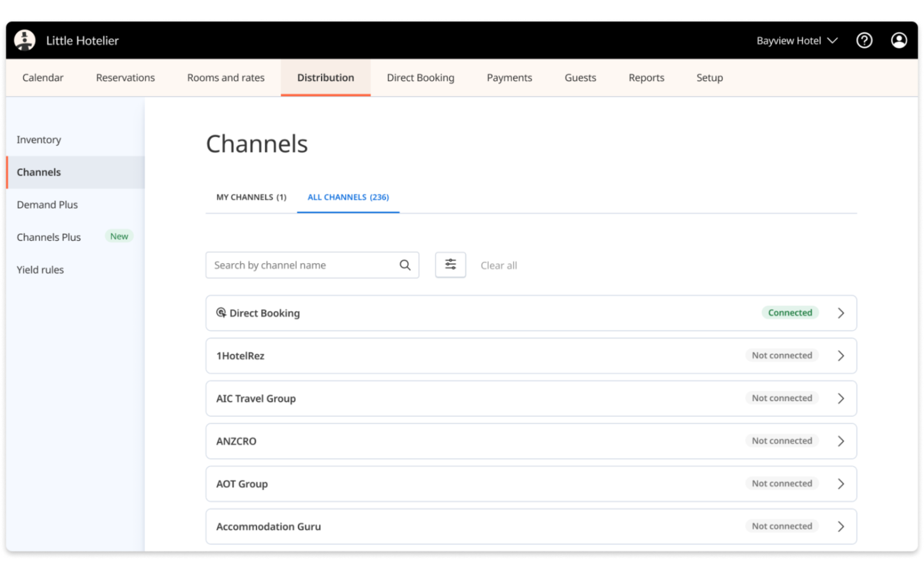924x578 pixels.
Task: Click the Channels page heading
Action: coord(257,144)
